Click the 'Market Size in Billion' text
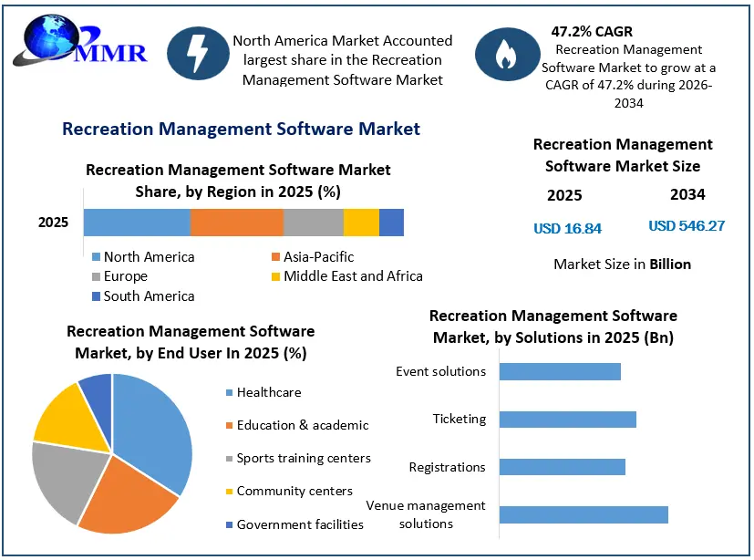The width and height of the screenshot is (754, 560). [622, 264]
